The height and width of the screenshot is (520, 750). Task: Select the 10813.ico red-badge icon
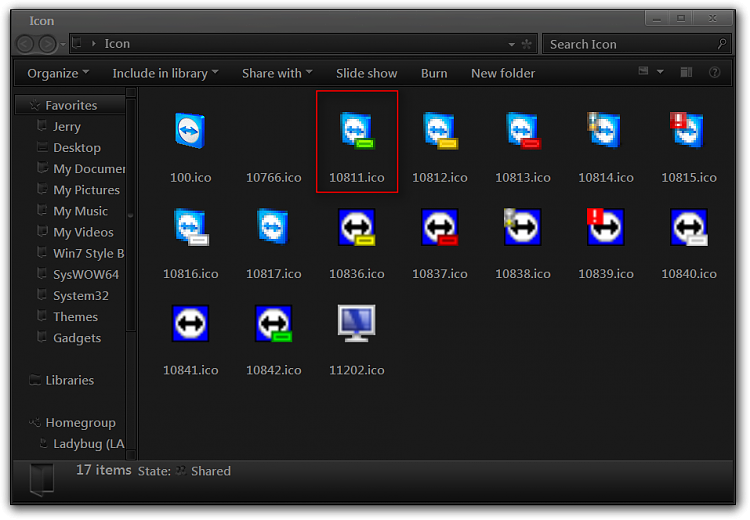523,131
